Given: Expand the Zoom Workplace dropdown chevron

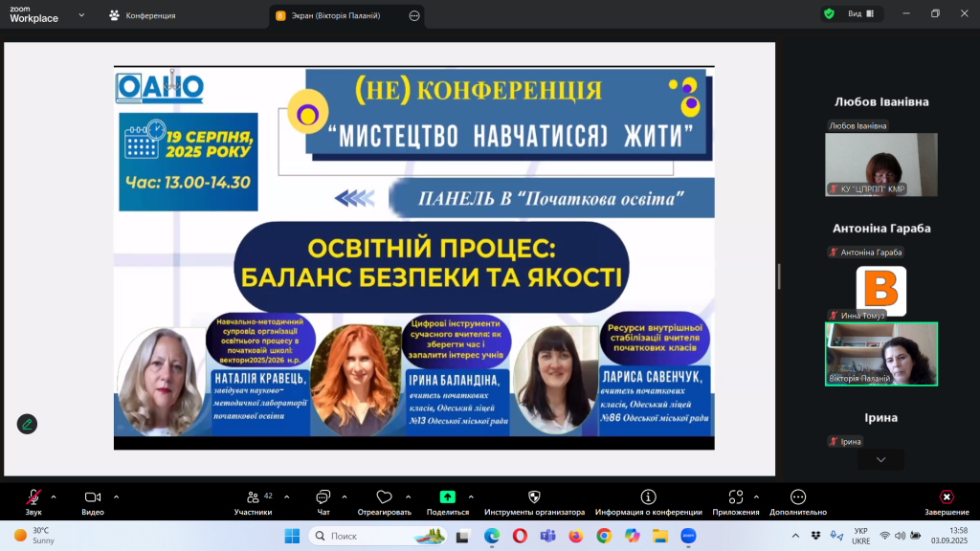Looking at the screenshot, I should [x=80, y=15].
